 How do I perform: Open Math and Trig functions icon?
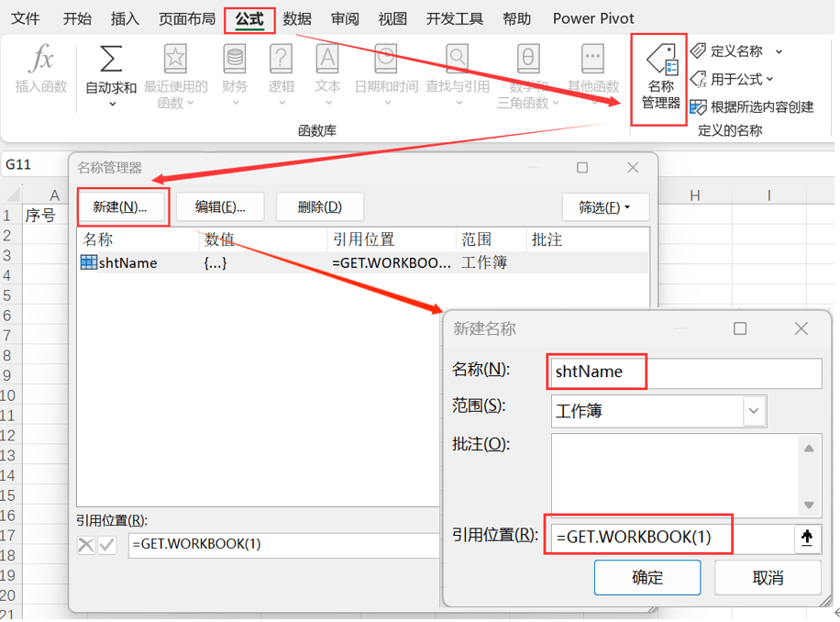click(x=528, y=59)
